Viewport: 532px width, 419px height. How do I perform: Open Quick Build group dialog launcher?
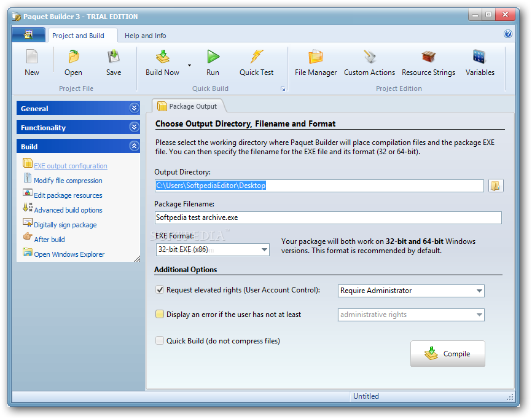(x=283, y=89)
